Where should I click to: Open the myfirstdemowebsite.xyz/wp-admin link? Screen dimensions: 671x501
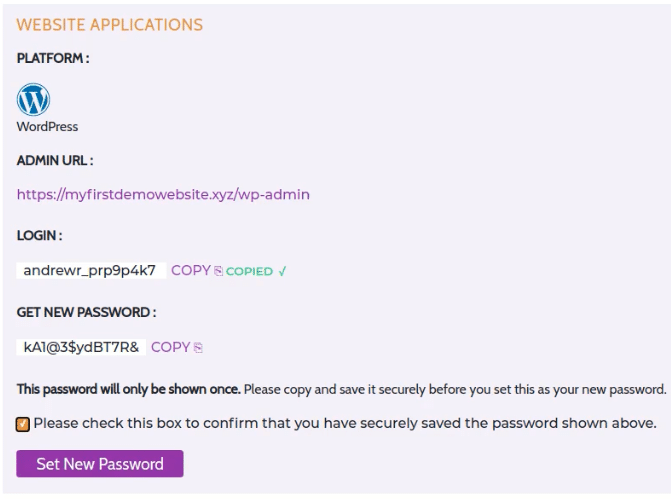coord(163,194)
